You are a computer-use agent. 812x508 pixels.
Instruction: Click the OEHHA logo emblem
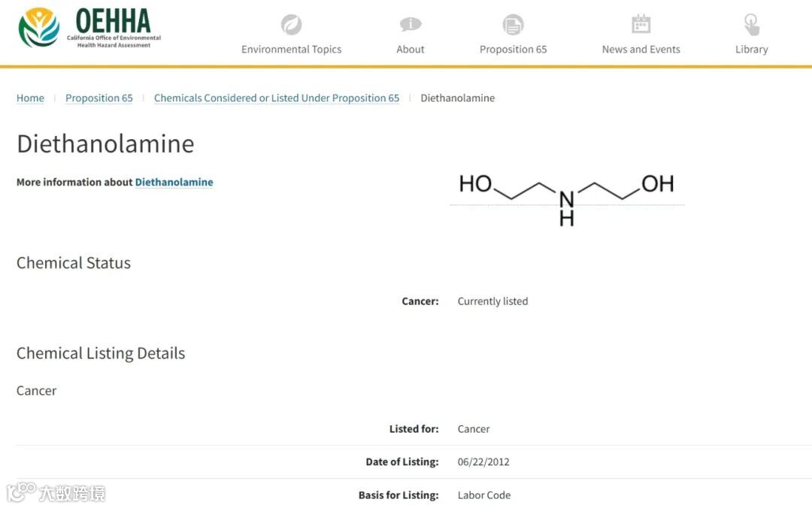click(x=39, y=28)
